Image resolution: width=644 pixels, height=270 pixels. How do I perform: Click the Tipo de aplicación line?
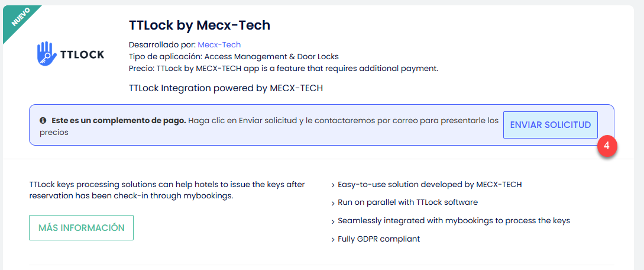(x=234, y=56)
